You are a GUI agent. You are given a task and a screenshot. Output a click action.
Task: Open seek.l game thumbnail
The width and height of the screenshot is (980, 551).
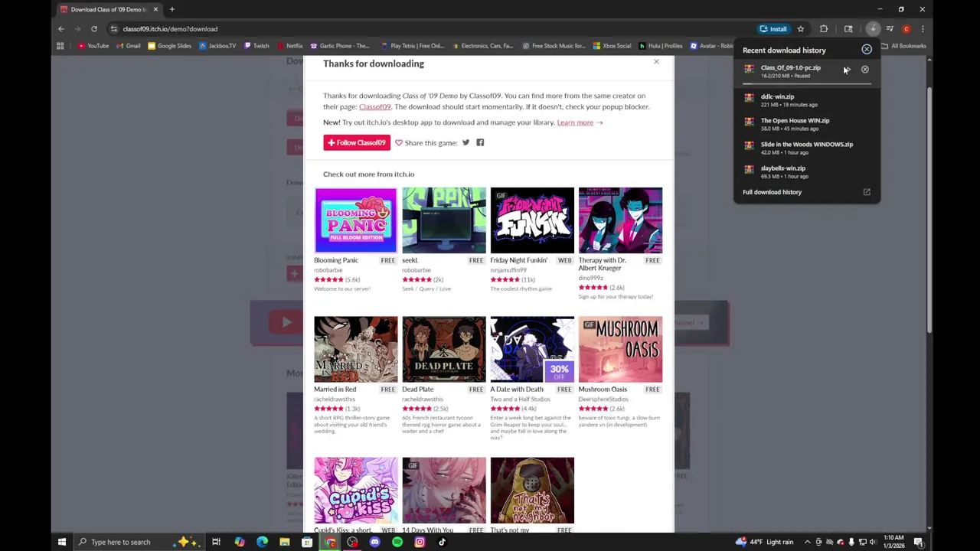(444, 220)
